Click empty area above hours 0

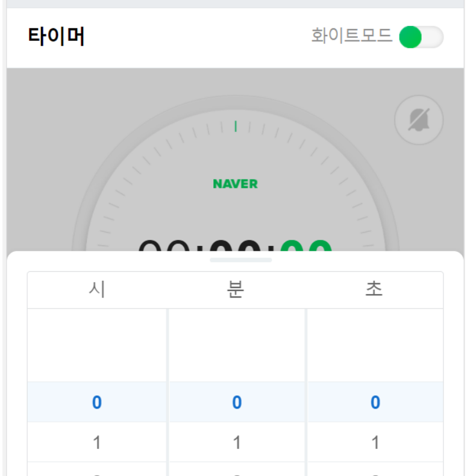click(97, 345)
